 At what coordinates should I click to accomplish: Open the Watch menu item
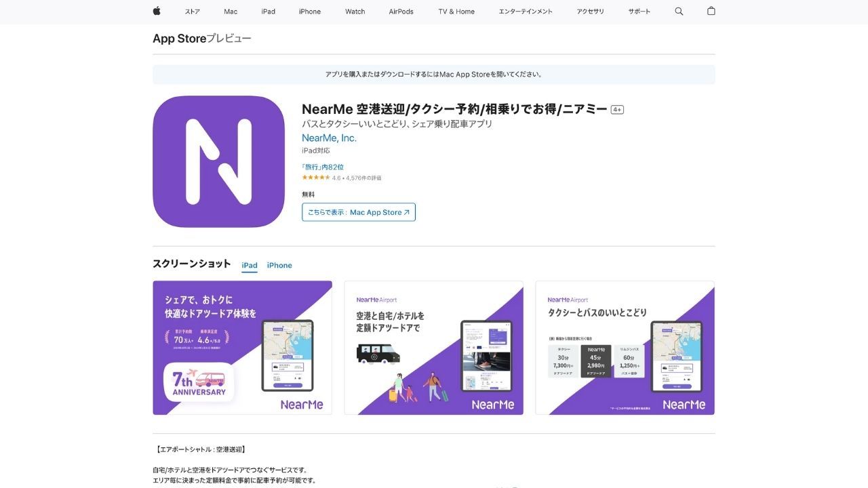tap(355, 12)
